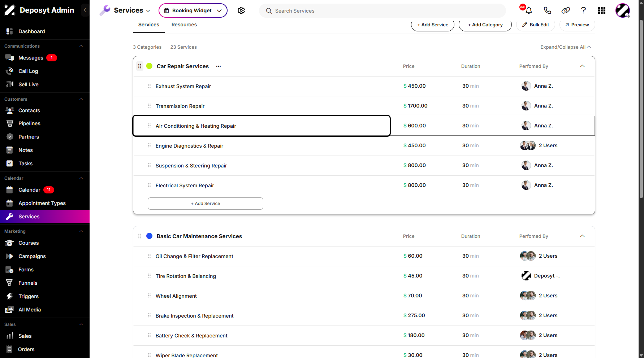
Task: Click the blue Basic Car Maintenance color dot
Action: 149,236
